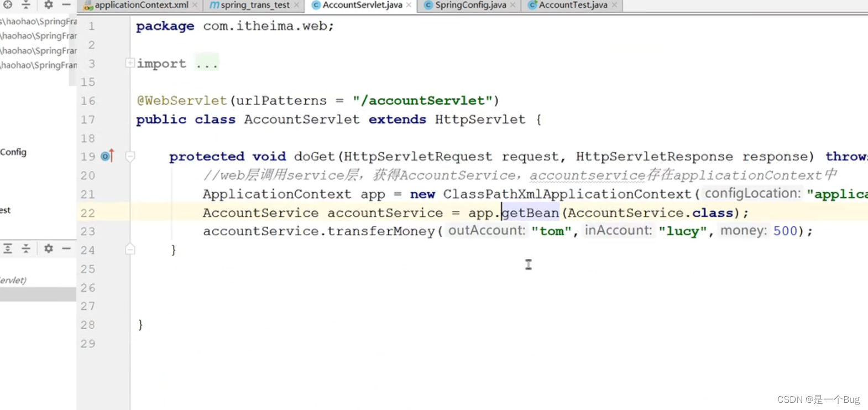Click the Config item in the left panel
This screenshot has height=410, width=868.
[13, 152]
